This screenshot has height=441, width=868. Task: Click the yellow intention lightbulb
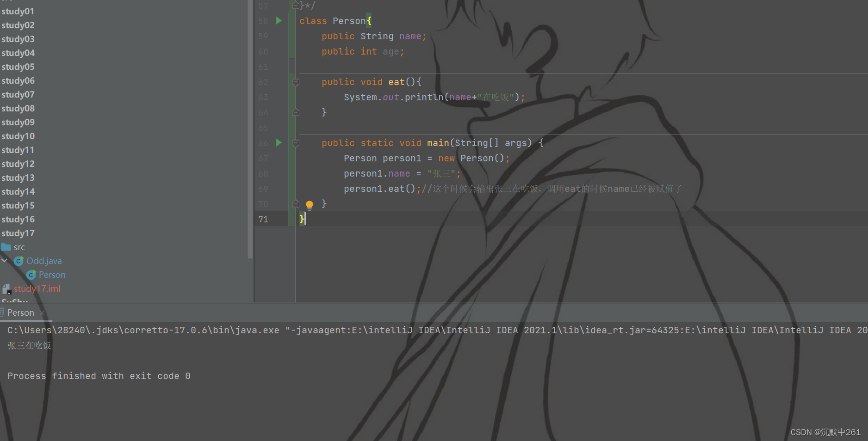point(310,204)
